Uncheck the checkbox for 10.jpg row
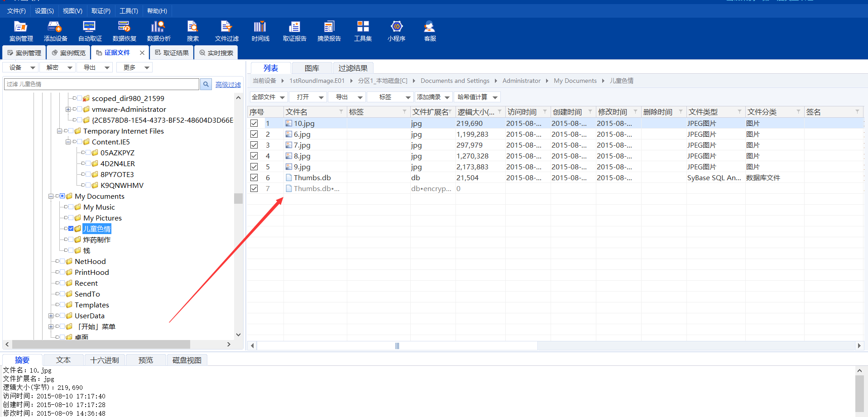This screenshot has height=417, width=868. [254, 123]
